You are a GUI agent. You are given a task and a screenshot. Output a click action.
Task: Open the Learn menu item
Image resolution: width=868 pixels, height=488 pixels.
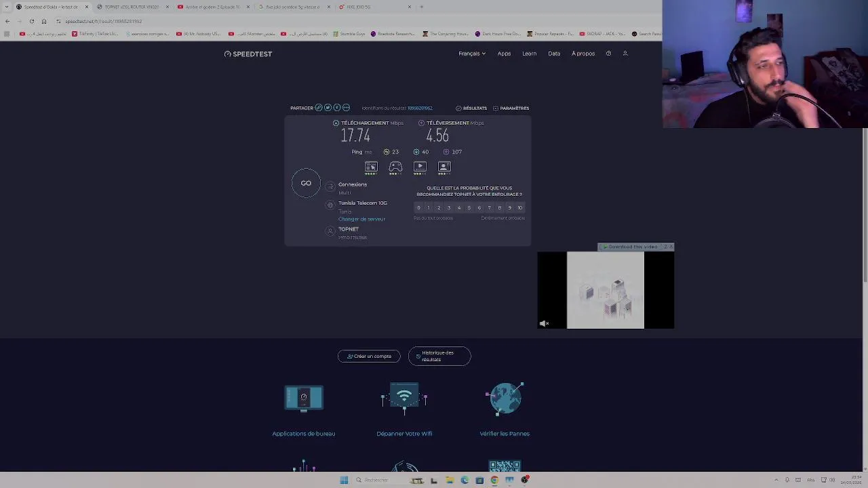(530, 54)
